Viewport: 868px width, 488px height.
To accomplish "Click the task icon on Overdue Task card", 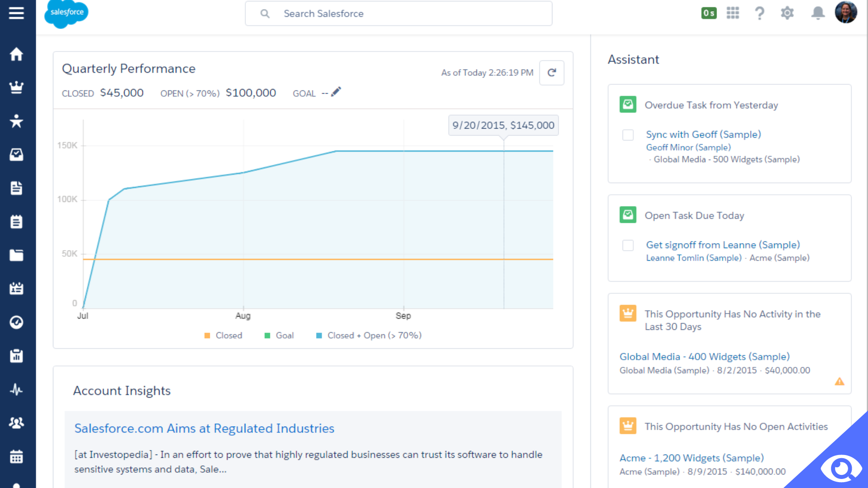I will (x=628, y=104).
